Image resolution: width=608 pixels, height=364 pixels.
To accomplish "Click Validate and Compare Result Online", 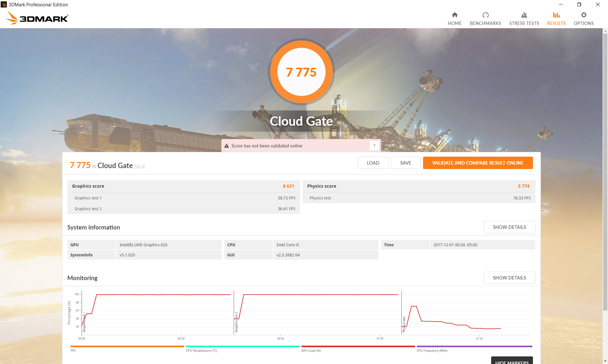I will [x=478, y=163].
